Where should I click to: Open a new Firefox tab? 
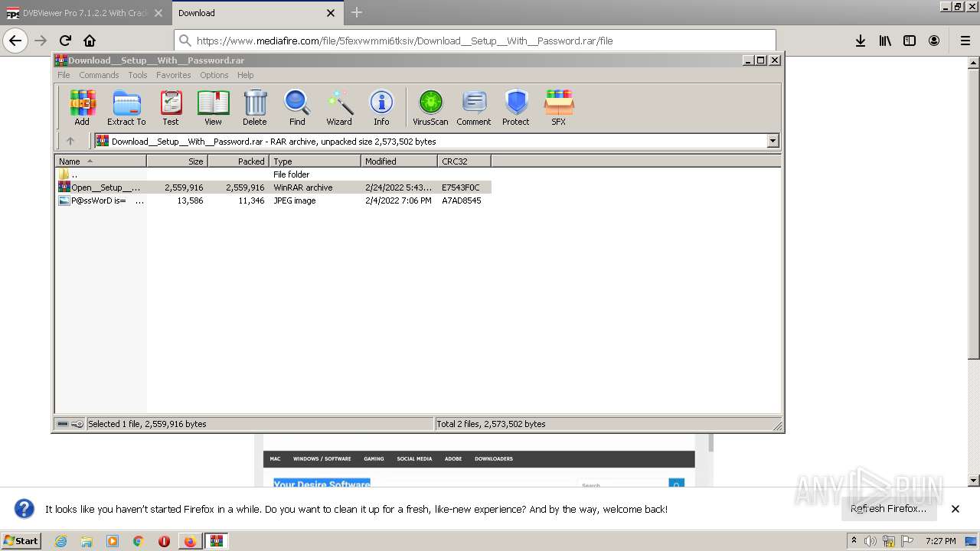point(357,12)
